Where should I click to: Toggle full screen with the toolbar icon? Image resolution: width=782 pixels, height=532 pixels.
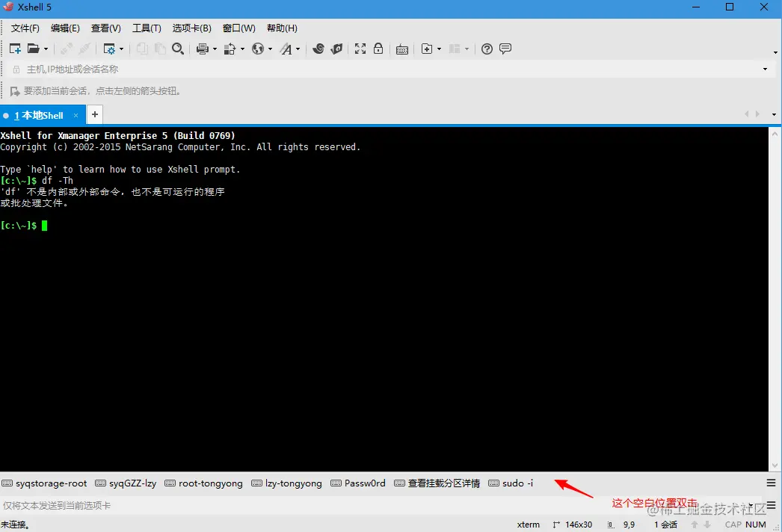360,49
